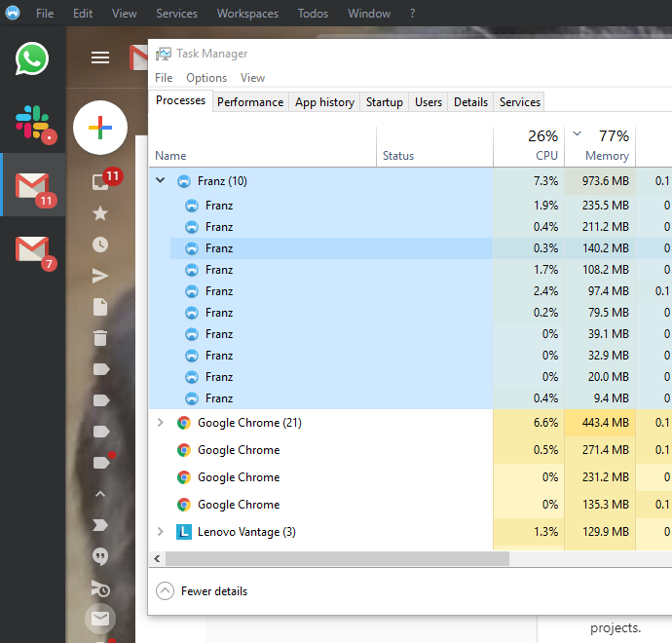
Task: Switch to the Task Manager Services tab
Action: tap(519, 102)
